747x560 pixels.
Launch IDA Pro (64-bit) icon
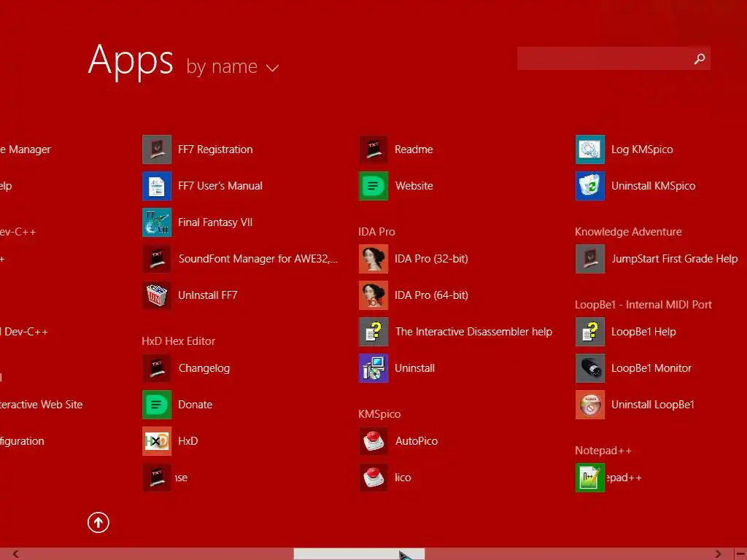[373, 295]
